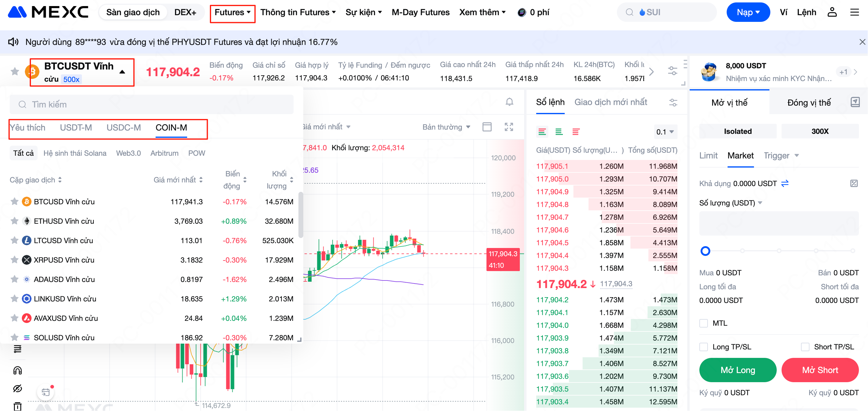868x411 pixels.
Task: Switch to USDT-M tab
Action: click(76, 128)
